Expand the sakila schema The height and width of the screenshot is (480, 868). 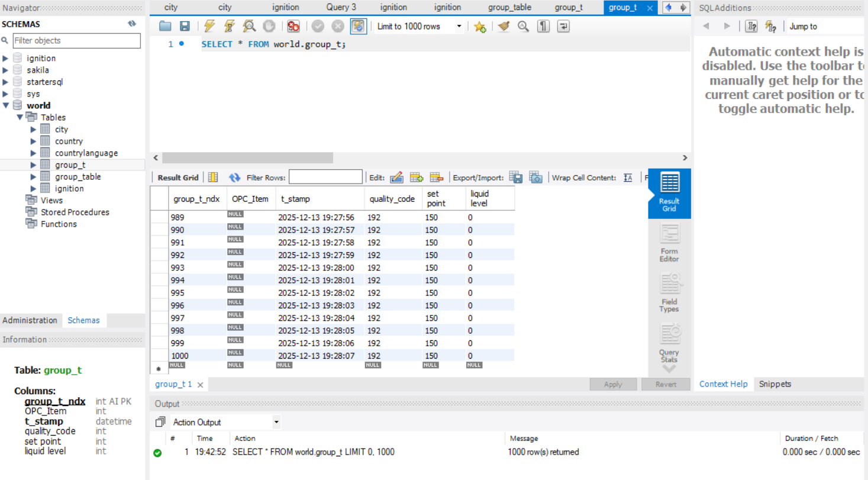click(x=6, y=70)
